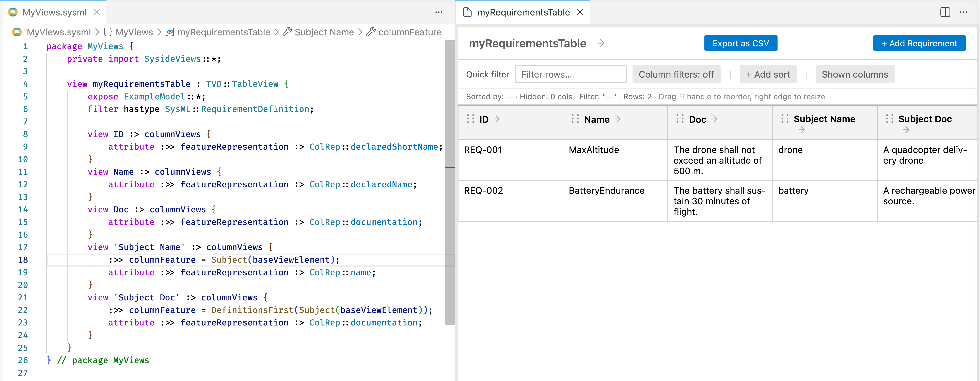Click 'TableView' in line 4

255,84
